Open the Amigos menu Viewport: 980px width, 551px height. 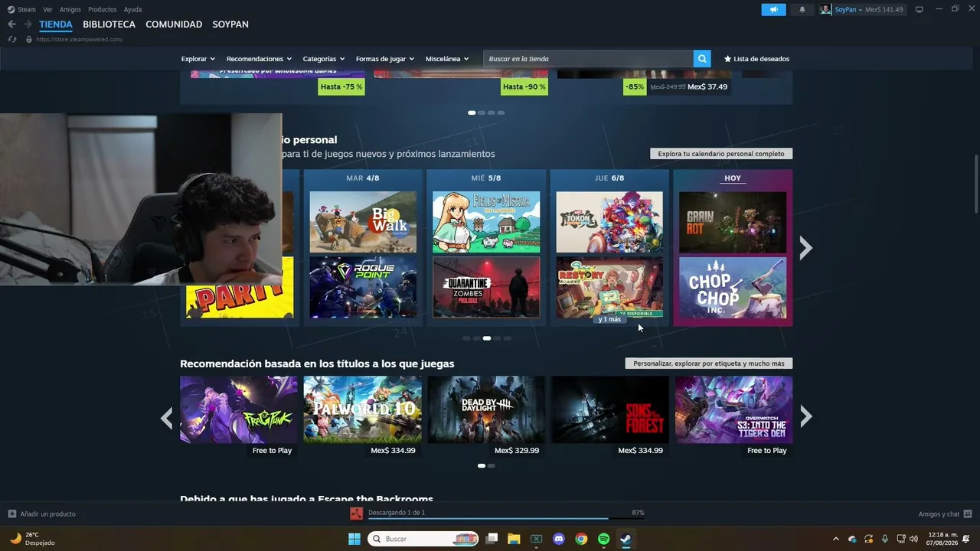[70, 9]
